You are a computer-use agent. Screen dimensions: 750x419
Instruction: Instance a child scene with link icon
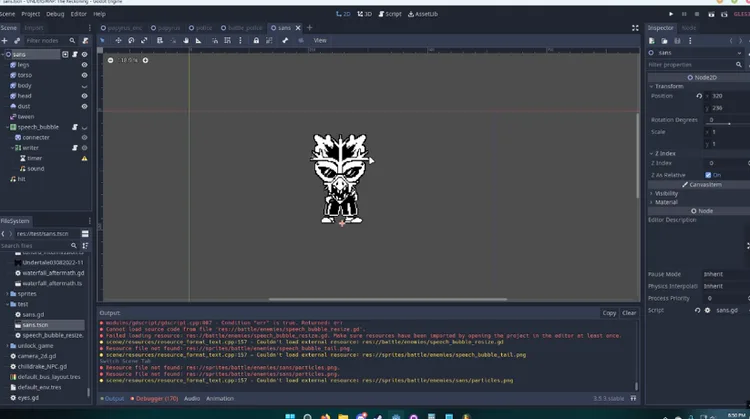pos(17,41)
